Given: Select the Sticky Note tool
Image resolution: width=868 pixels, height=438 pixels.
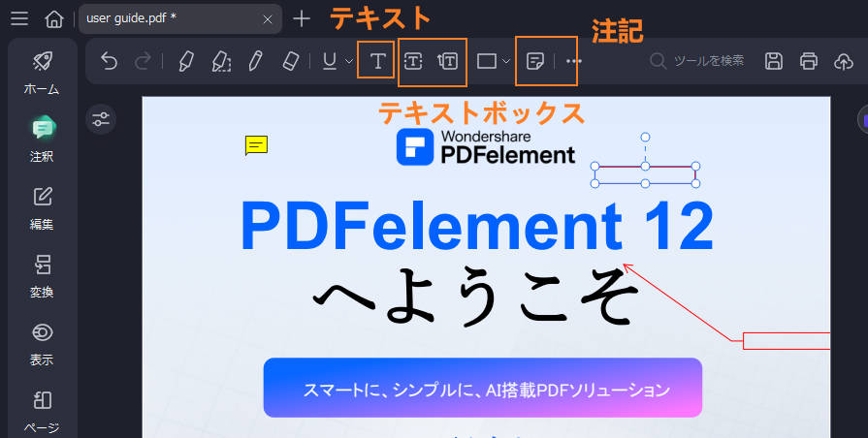Looking at the screenshot, I should [x=534, y=61].
